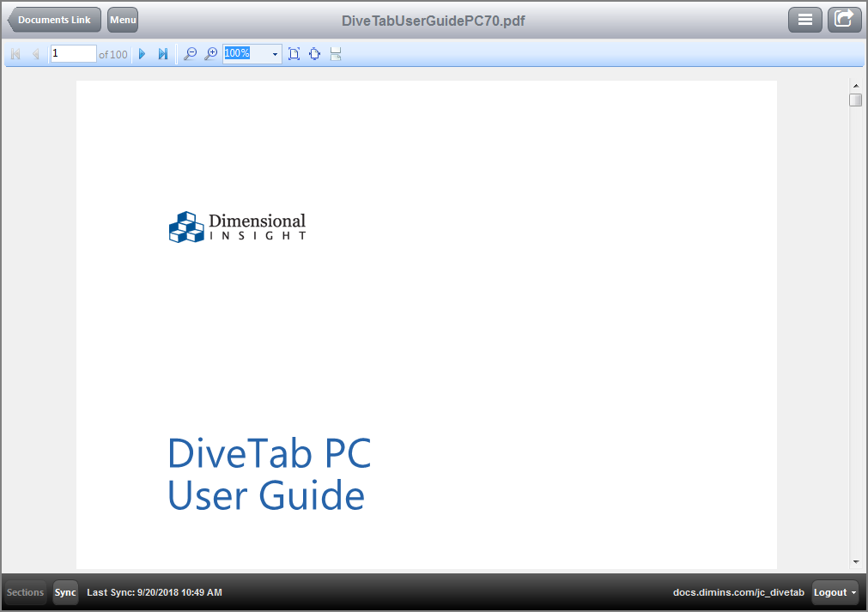868x612 pixels.
Task: Go to the next page arrow
Action: (142, 53)
